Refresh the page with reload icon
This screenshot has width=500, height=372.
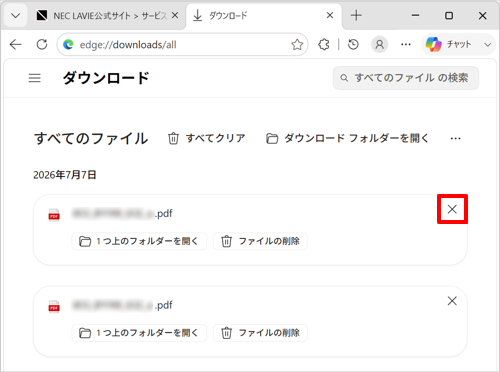(x=42, y=44)
